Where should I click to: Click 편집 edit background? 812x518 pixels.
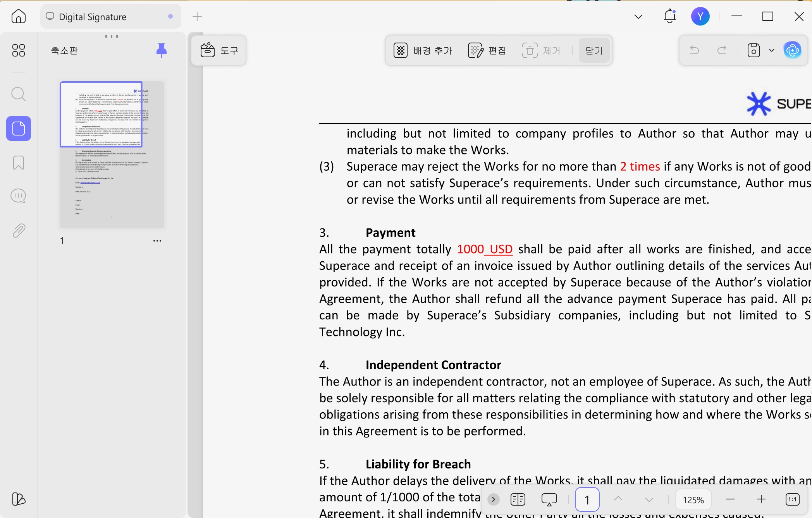click(487, 50)
